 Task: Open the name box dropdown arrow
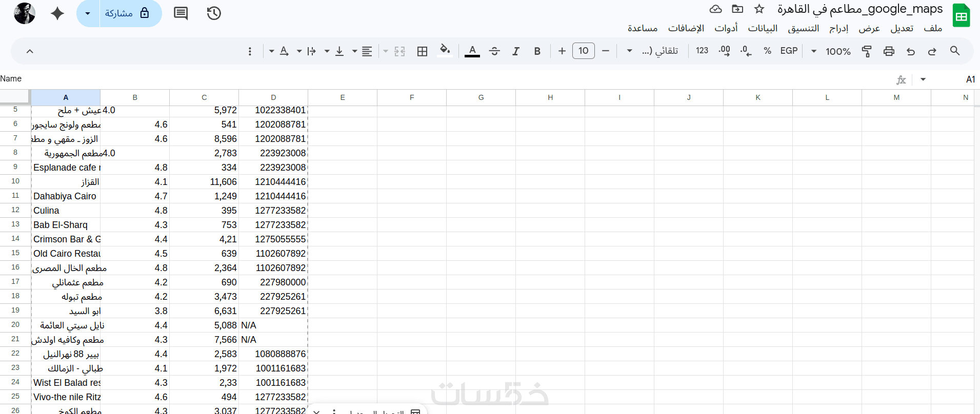click(x=923, y=79)
